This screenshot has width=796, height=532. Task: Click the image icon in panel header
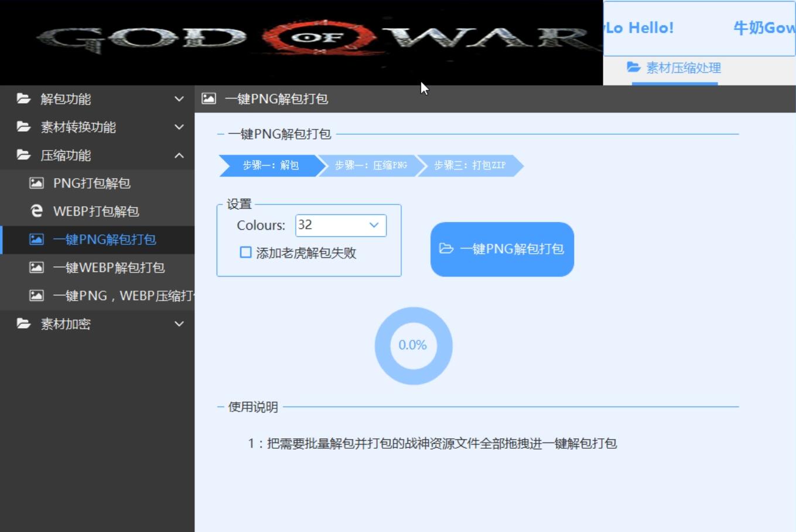[209, 98]
